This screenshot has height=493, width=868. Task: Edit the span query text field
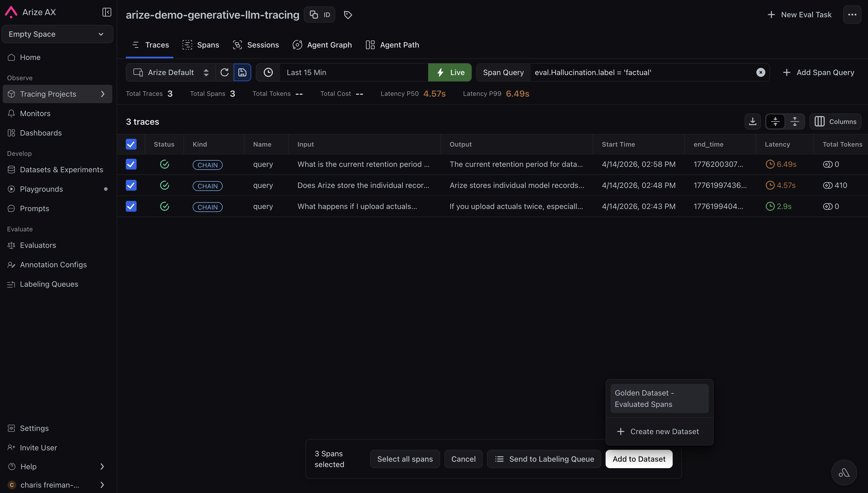point(642,72)
